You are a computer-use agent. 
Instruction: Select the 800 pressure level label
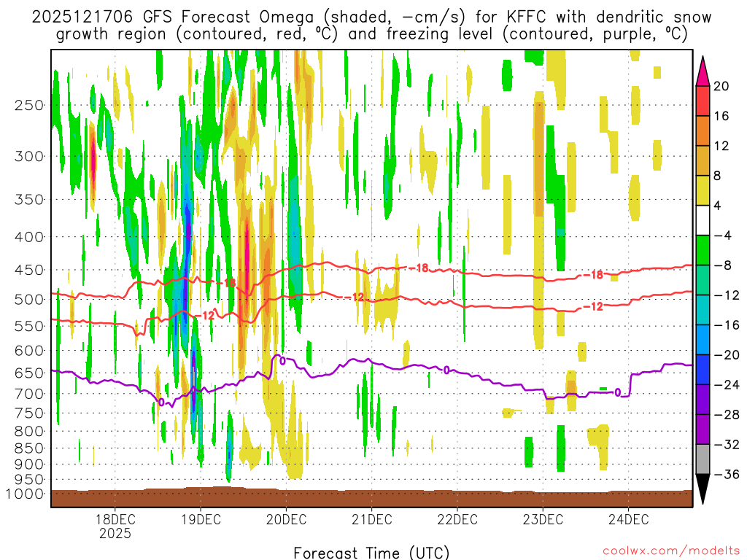point(29,432)
